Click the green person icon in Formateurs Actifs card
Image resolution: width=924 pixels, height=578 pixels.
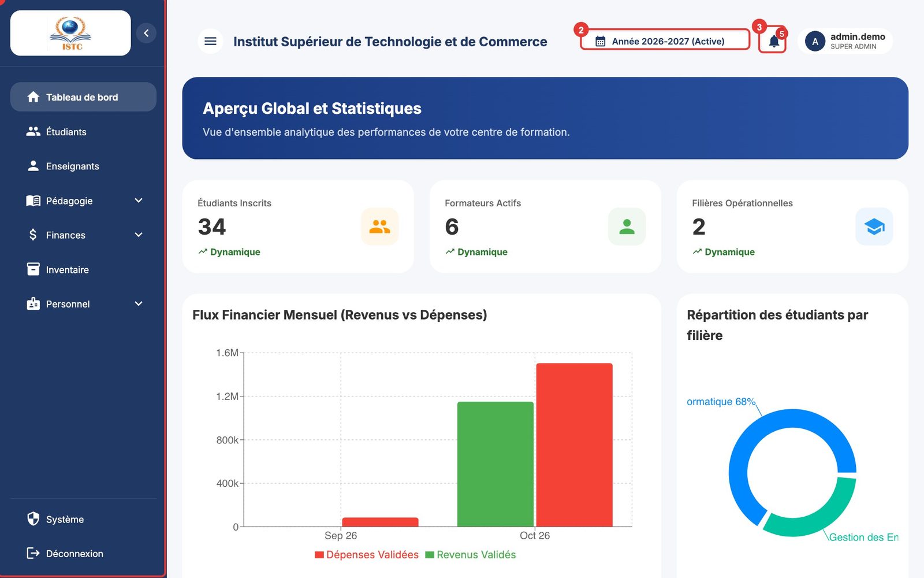pos(627,227)
